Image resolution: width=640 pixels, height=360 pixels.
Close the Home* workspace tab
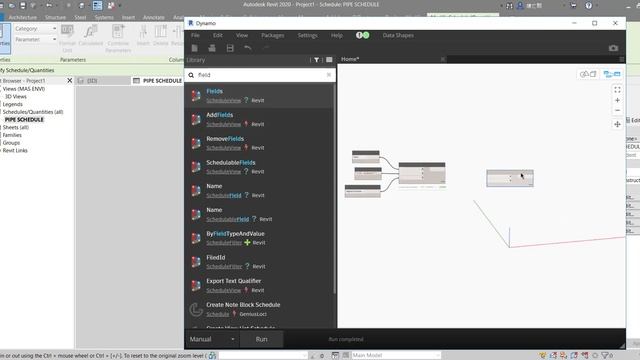point(442,59)
